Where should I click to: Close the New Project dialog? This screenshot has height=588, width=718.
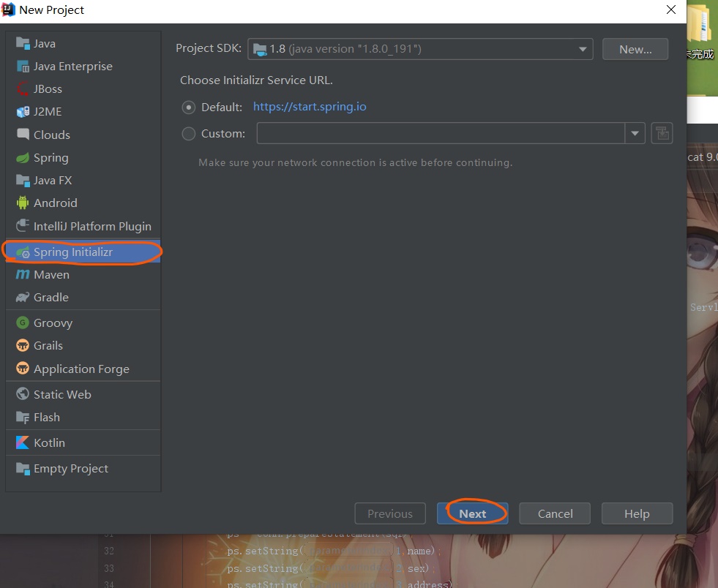coord(671,10)
